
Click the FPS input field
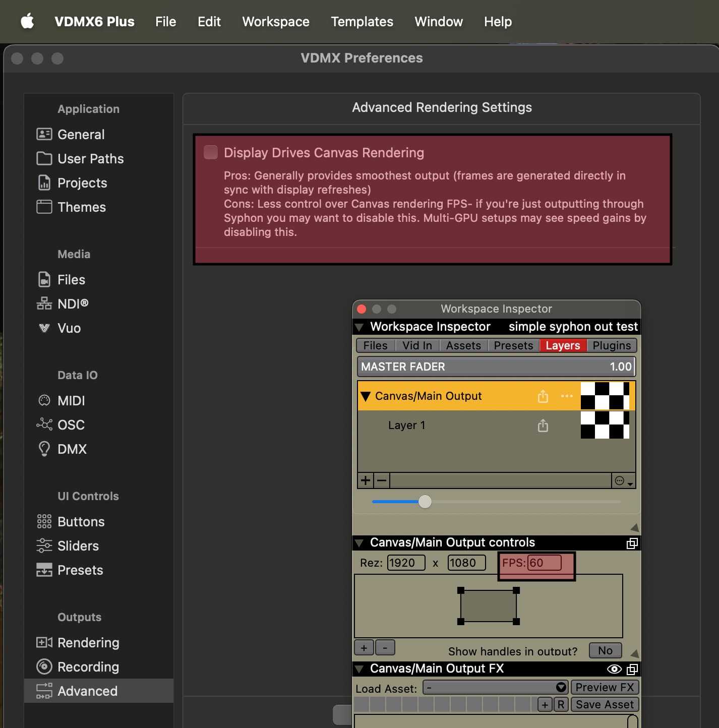544,563
